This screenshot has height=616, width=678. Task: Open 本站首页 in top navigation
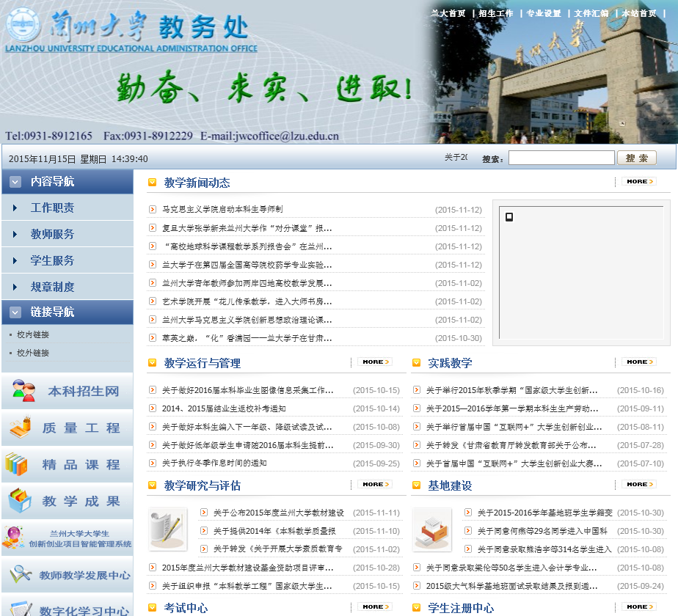coord(639,13)
